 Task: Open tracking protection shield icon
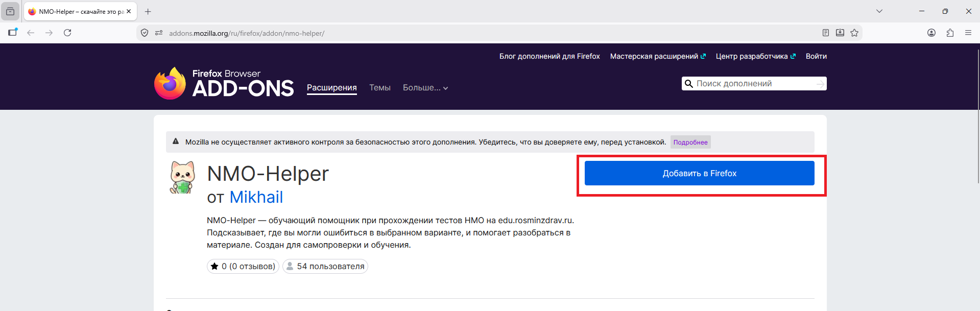click(x=145, y=33)
